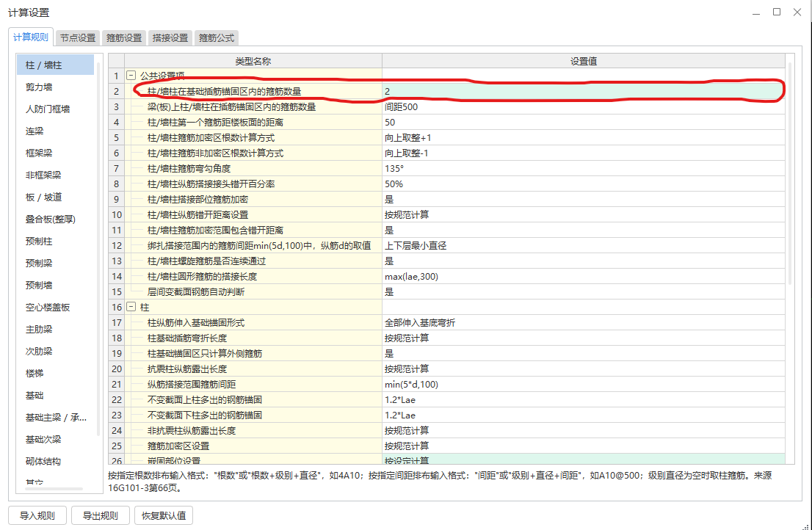
Task: Open the 箍筋设置 tab
Action: click(124, 37)
